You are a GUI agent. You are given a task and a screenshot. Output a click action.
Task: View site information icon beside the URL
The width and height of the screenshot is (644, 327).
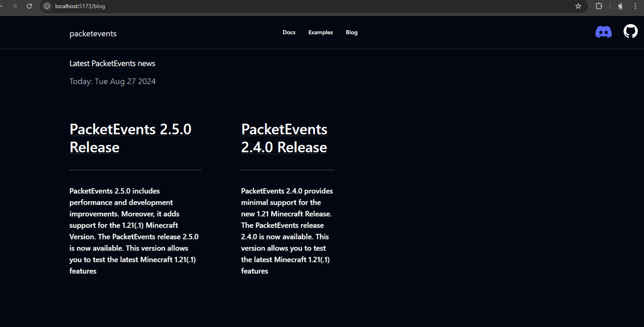(x=47, y=6)
